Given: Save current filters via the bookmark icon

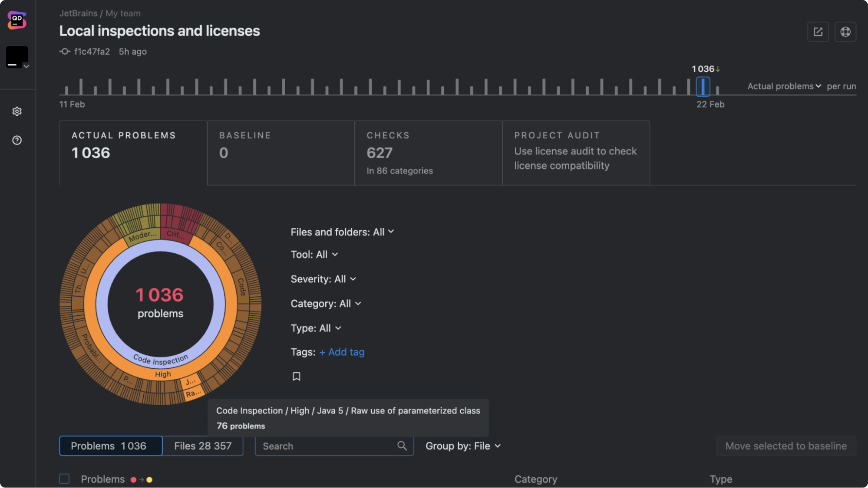Looking at the screenshot, I should [x=297, y=376].
